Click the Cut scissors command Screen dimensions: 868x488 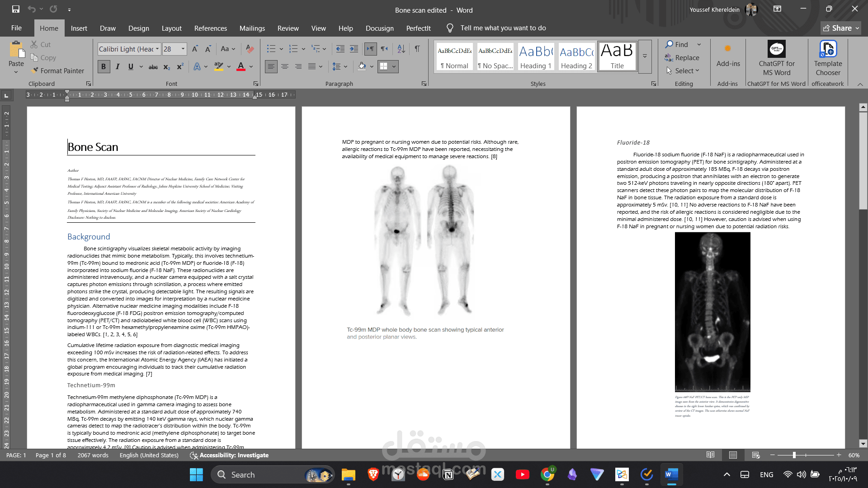pos(41,44)
